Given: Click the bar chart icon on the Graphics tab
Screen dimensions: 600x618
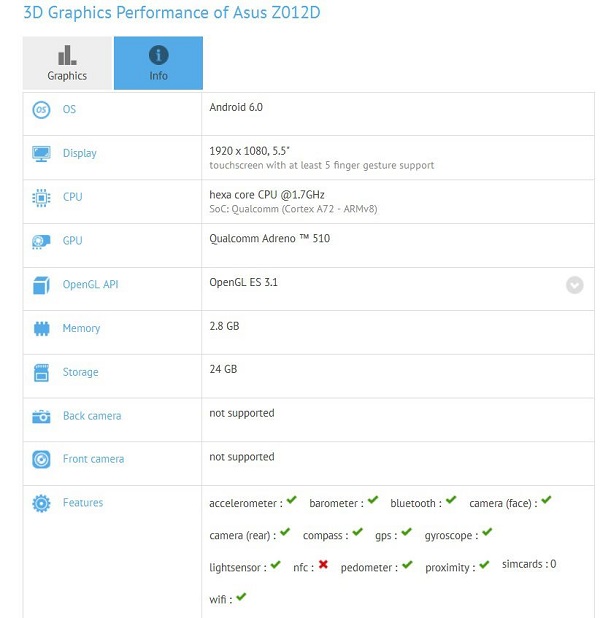Looking at the screenshot, I should click(67, 55).
